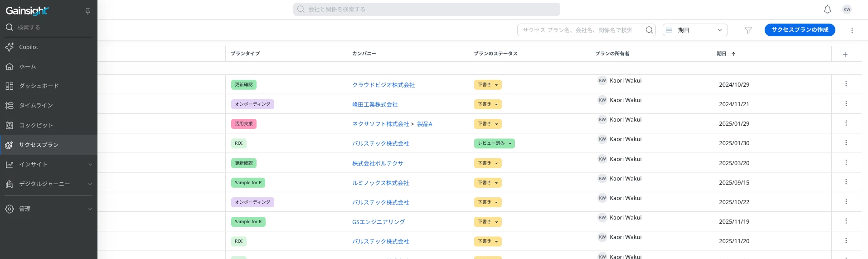
Task: Open toolbar more options kebab menu
Action: click(852, 30)
